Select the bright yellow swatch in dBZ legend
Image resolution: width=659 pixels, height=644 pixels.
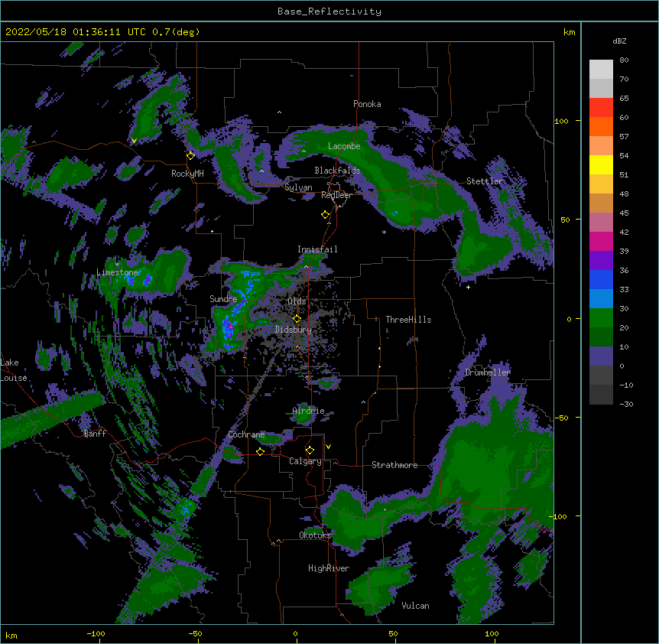(x=601, y=164)
